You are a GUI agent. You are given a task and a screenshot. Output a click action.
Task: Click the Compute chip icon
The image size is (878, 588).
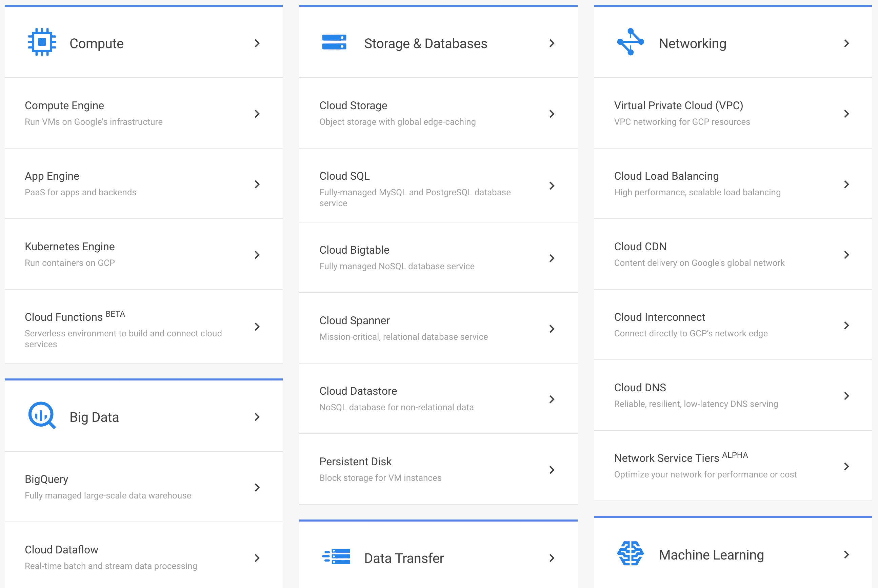[42, 42]
